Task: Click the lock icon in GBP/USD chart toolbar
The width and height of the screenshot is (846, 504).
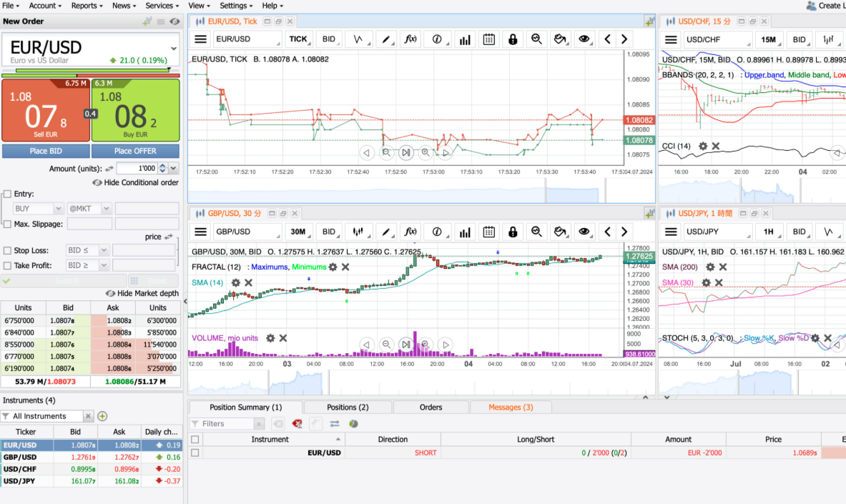Action: click(x=513, y=232)
